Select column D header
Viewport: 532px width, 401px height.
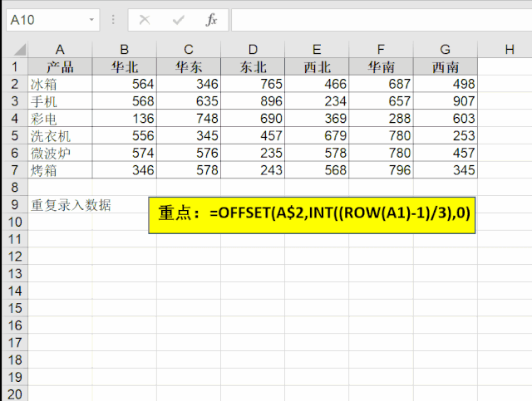[253, 50]
